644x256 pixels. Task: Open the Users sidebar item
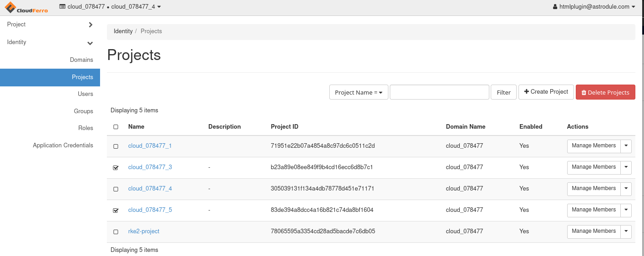point(85,94)
